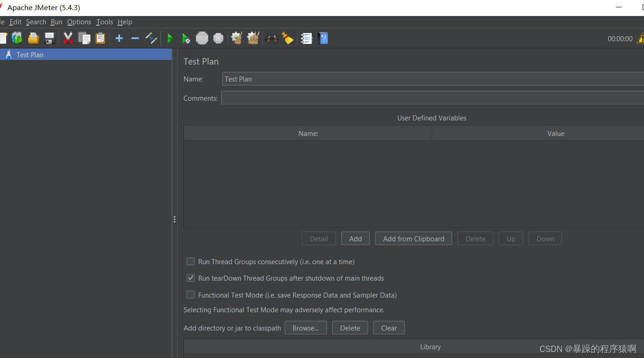644x358 pixels.
Task: Click the Add variable button
Action: click(x=356, y=239)
